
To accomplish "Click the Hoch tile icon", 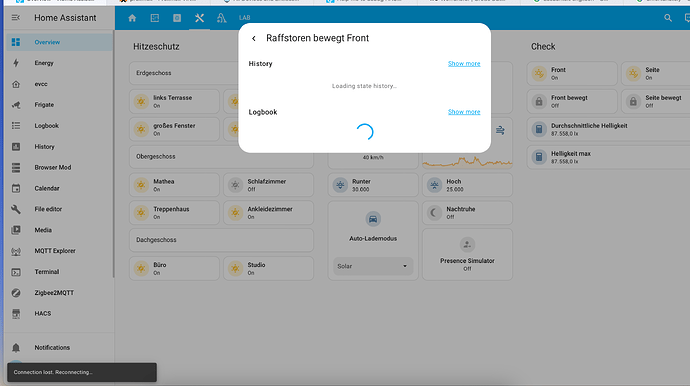I will coord(434,185).
